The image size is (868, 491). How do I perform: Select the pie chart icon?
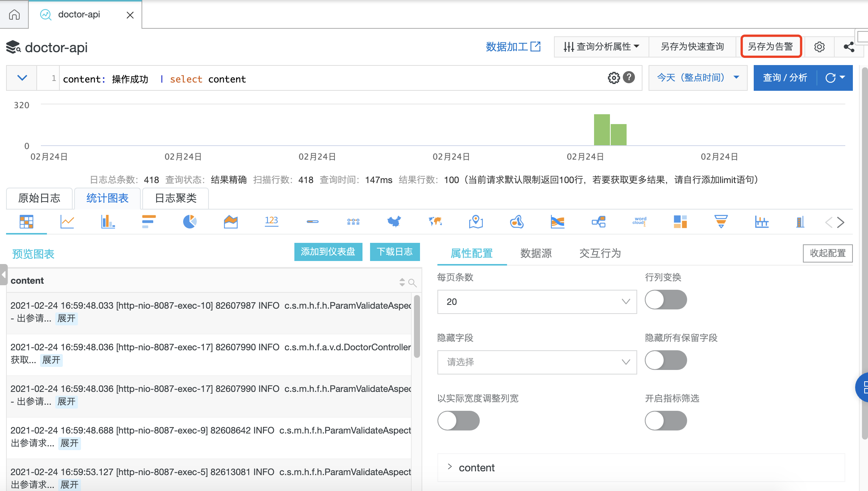(x=190, y=222)
